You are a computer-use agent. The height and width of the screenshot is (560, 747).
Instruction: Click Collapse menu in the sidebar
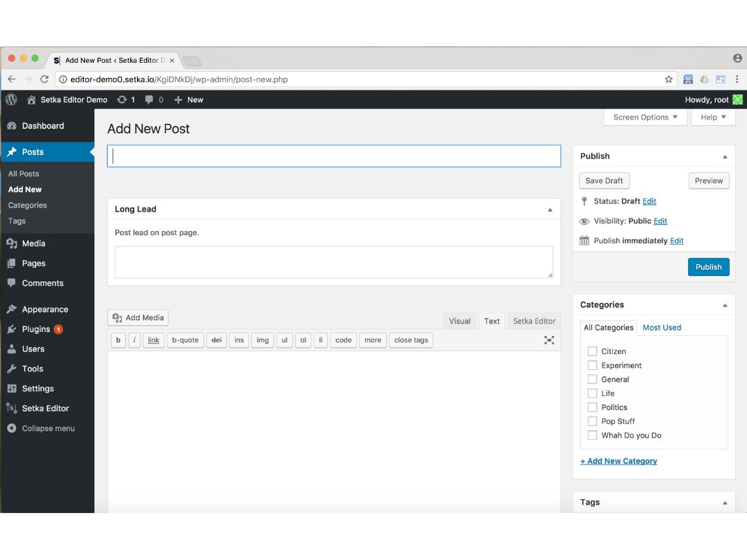[47, 428]
